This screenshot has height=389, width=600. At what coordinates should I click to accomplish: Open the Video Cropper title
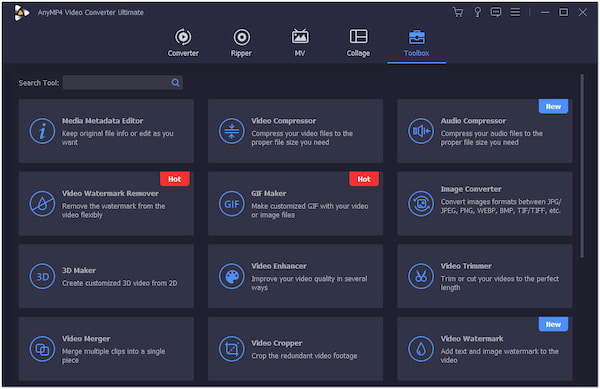(277, 343)
